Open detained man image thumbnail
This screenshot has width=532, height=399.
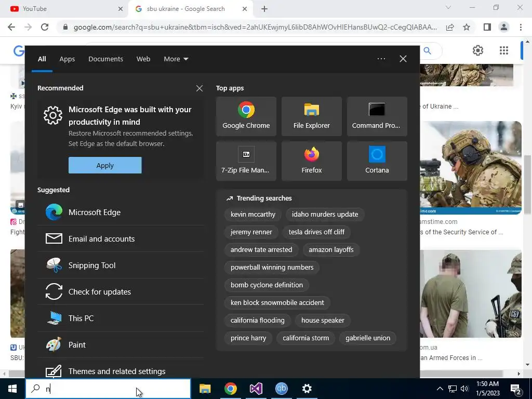[471, 294]
